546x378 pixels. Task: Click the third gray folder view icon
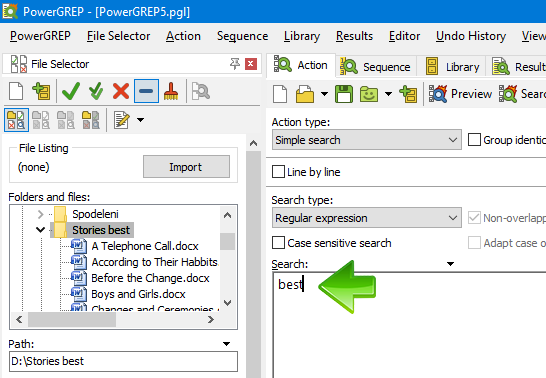click(66, 120)
